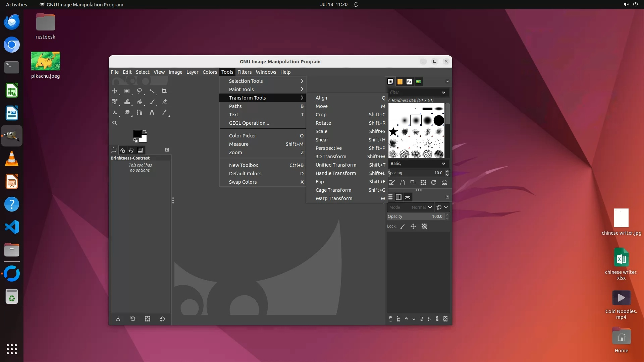Select the Clone stamp tool
This screenshot has width=644, height=362.
click(115, 113)
